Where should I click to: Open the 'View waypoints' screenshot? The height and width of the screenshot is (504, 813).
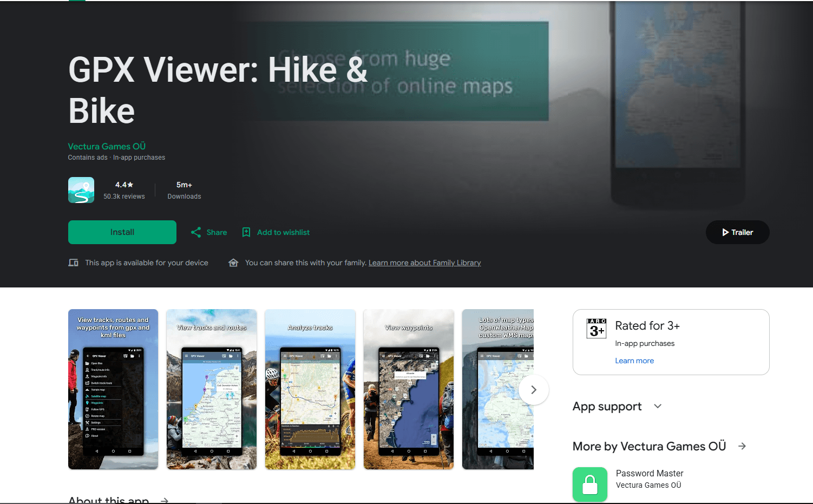(x=409, y=389)
